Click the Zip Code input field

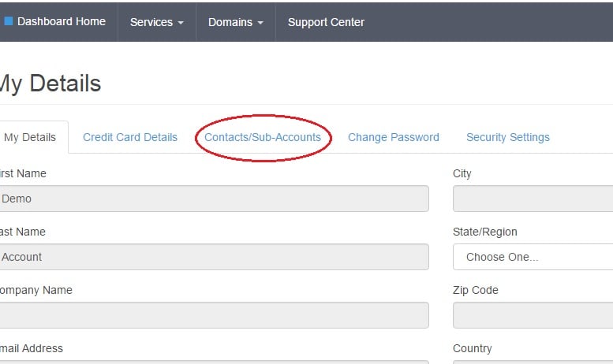(533, 315)
